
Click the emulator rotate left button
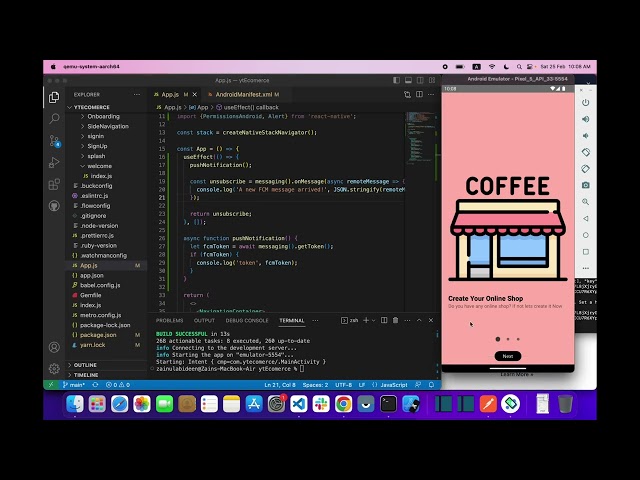point(586,152)
